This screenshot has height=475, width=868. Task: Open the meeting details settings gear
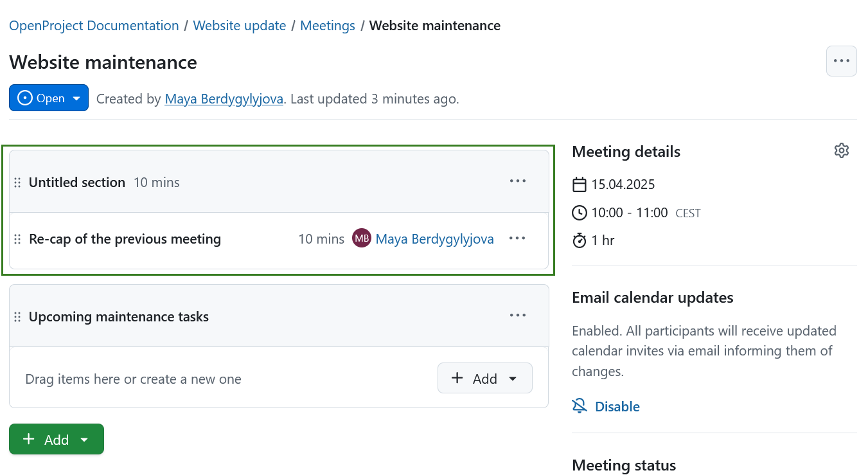coord(841,151)
